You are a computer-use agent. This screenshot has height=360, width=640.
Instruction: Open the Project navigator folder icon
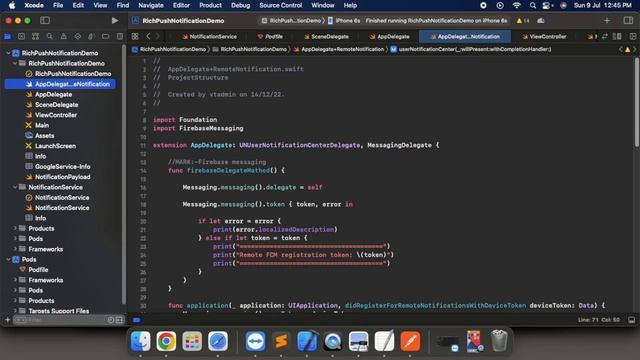pyautogui.click(x=7, y=36)
